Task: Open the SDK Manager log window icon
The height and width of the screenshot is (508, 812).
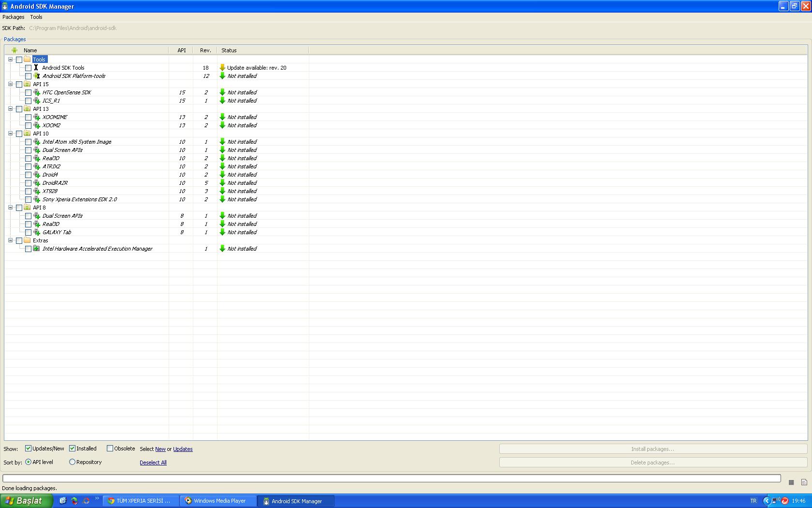Action: pos(804,482)
